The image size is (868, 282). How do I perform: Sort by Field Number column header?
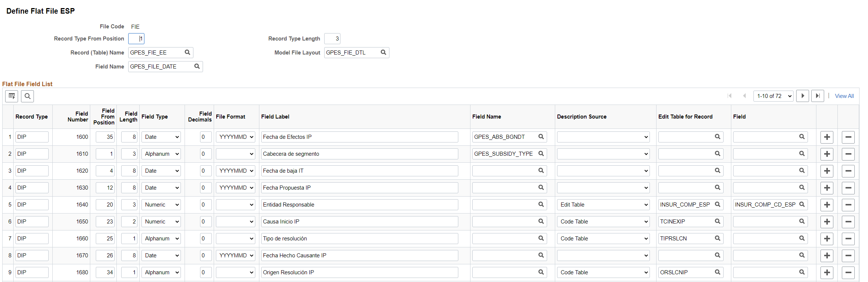point(78,117)
